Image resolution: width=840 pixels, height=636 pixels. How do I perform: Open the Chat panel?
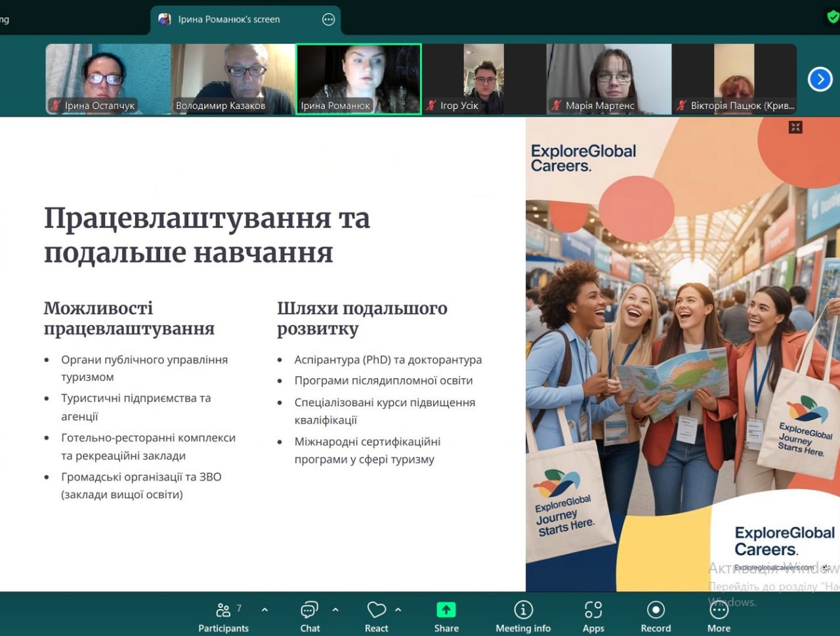(x=310, y=617)
